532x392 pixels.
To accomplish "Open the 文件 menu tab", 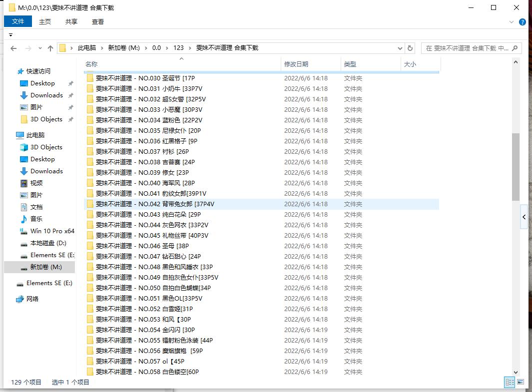I will pyautogui.click(x=18, y=21).
